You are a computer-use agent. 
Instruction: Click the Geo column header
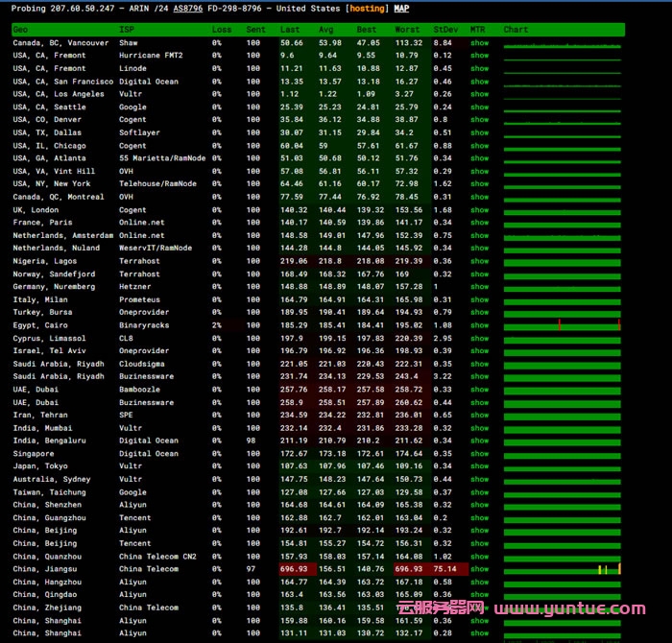[x=20, y=30]
